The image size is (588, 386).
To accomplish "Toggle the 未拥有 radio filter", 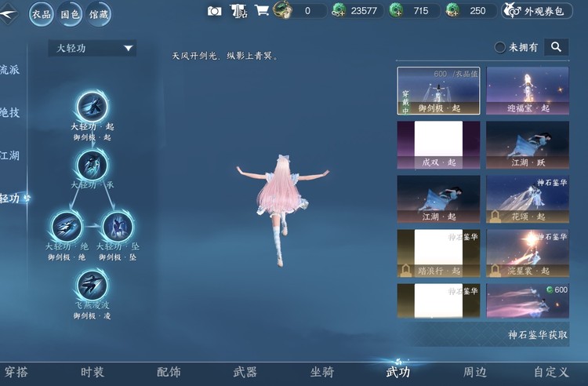I will pos(499,47).
